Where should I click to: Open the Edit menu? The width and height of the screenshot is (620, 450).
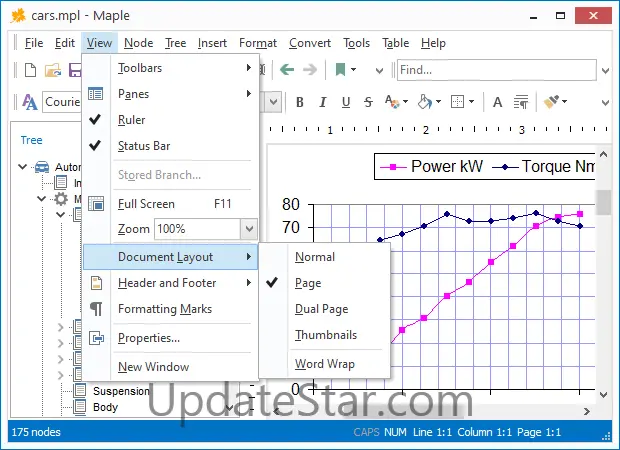(65, 43)
